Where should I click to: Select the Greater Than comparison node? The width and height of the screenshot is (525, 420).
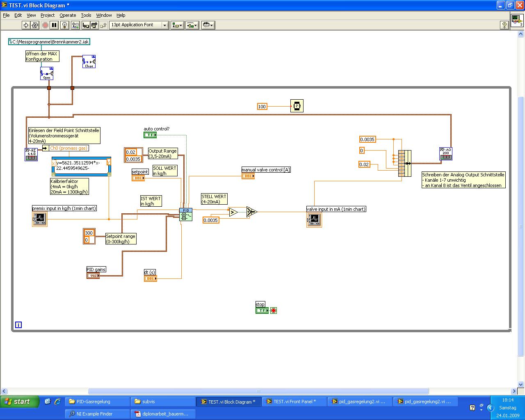click(x=233, y=212)
